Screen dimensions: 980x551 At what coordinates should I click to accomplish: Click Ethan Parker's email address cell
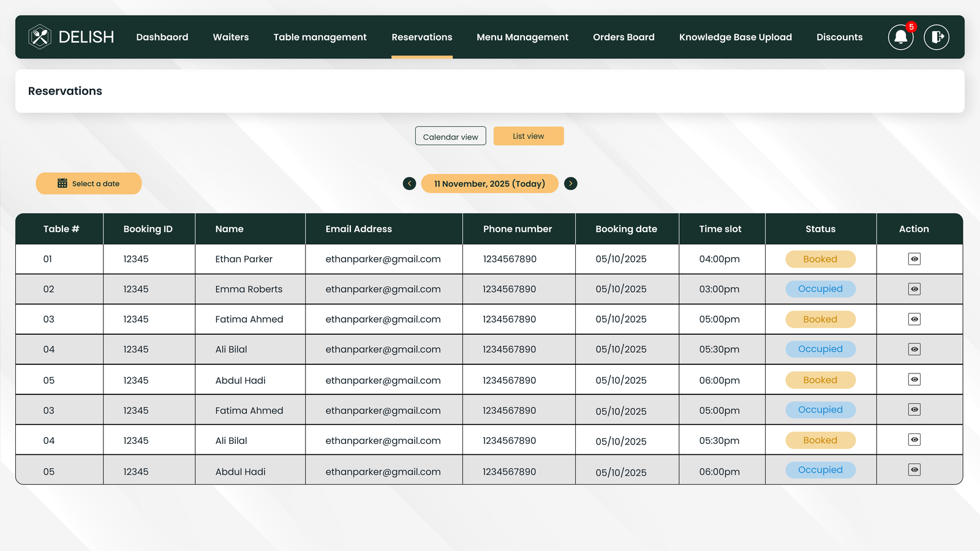pos(383,259)
